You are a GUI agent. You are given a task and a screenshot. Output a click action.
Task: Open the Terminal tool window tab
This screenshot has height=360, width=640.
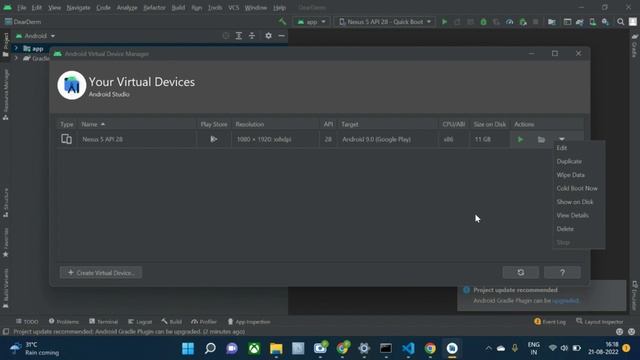point(103,322)
